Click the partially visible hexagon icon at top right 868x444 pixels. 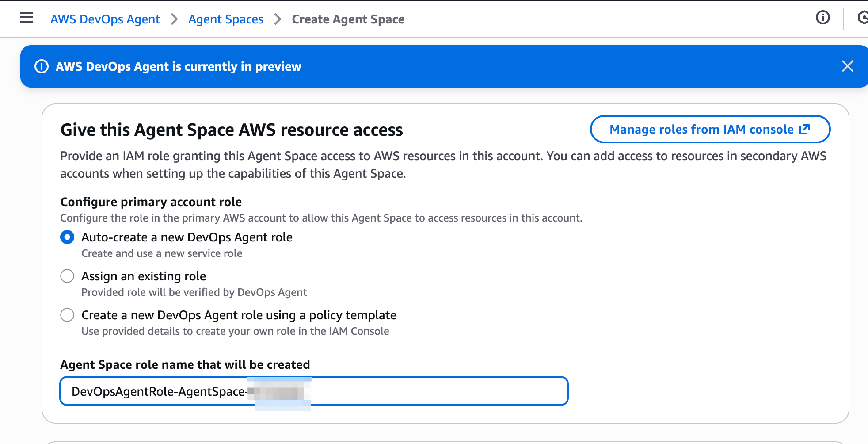pyautogui.click(x=862, y=18)
